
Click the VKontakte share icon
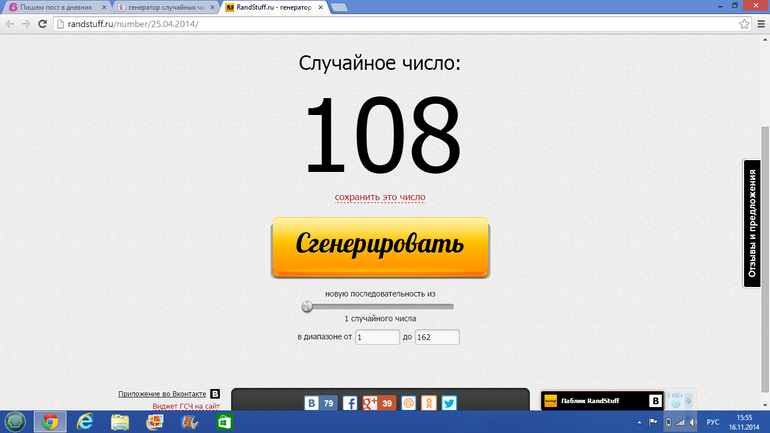click(313, 403)
